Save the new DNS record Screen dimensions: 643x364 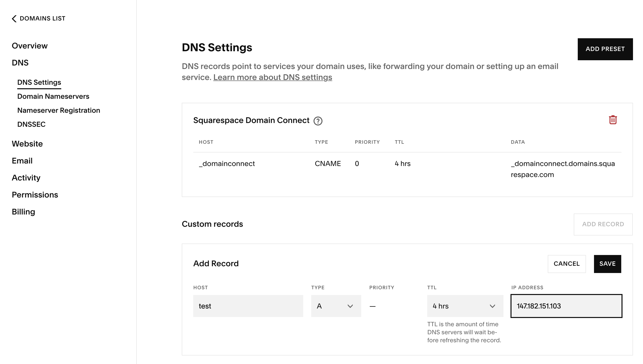[607, 264]
